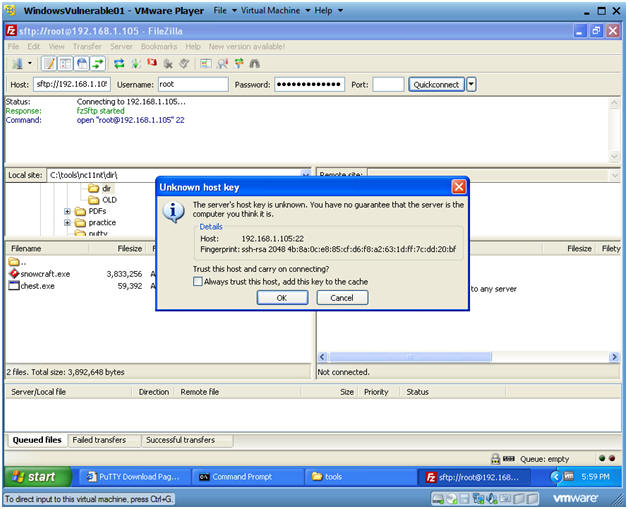Click the Status column header in queue
This screenshot has height=509, width=628.
pos(453,392)
